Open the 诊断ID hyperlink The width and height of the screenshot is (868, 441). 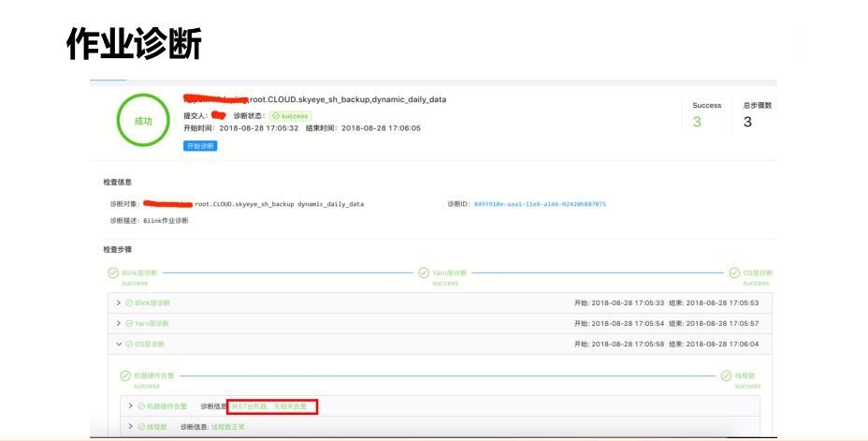540,203
